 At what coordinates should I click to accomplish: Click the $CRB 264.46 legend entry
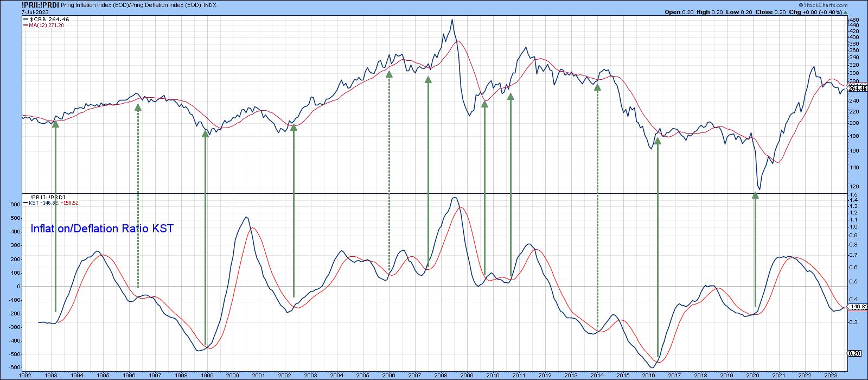tap(46, 19)
